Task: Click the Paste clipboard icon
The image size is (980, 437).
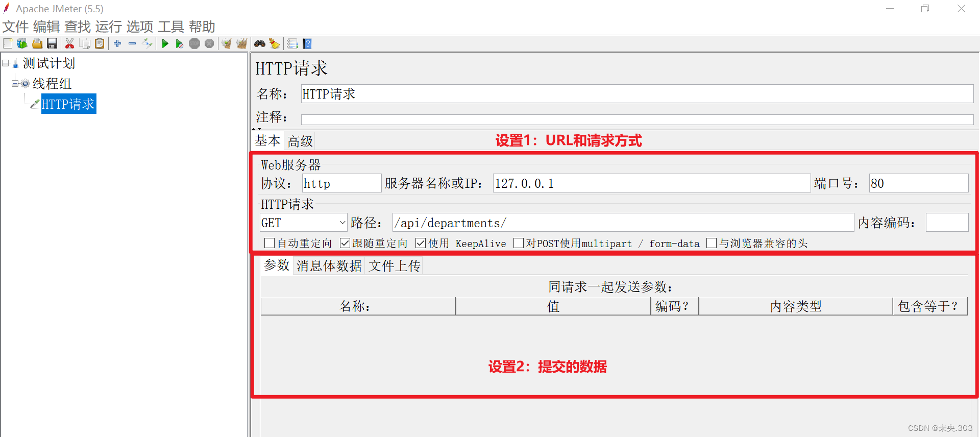Action: (100, 43)
